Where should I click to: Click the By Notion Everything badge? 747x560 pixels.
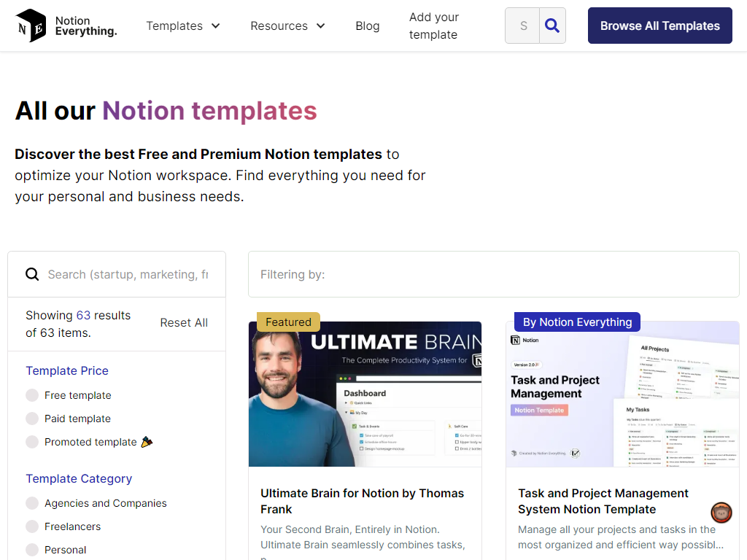point(578,322)
